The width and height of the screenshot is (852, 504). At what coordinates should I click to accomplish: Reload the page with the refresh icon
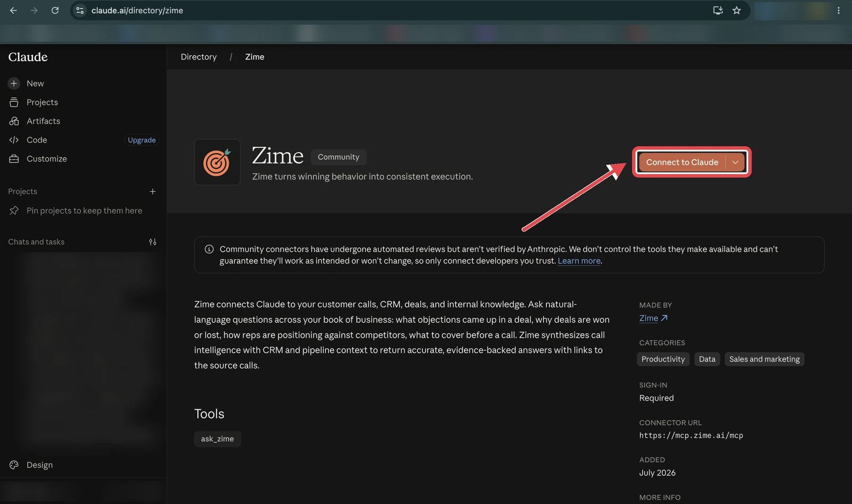click(55, 10)
